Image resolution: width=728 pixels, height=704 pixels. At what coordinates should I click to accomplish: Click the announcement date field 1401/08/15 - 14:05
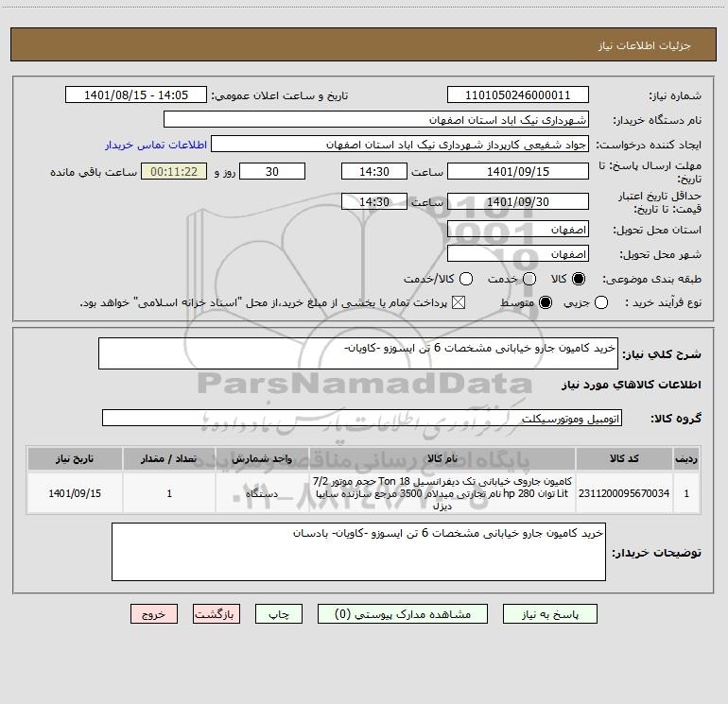point(135,94)
